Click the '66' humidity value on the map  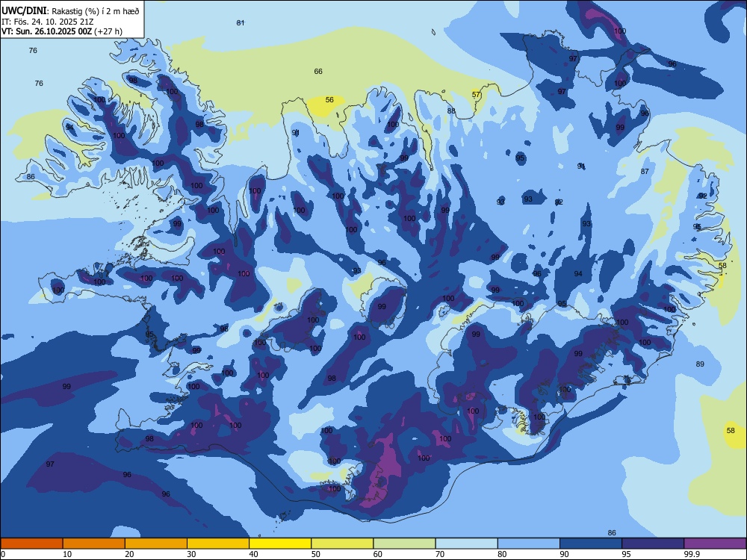[x=318, y=72]
